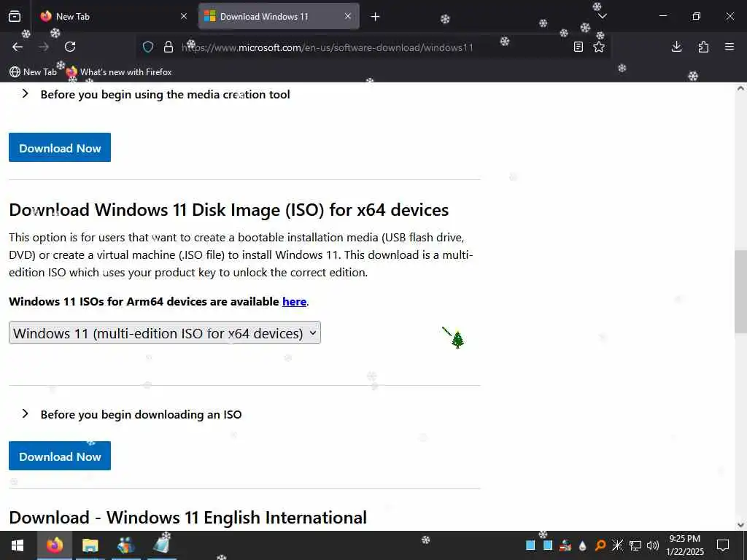Open the Firefox hamburger application menu
Screen dimensions: 747x560
point(729,47)
